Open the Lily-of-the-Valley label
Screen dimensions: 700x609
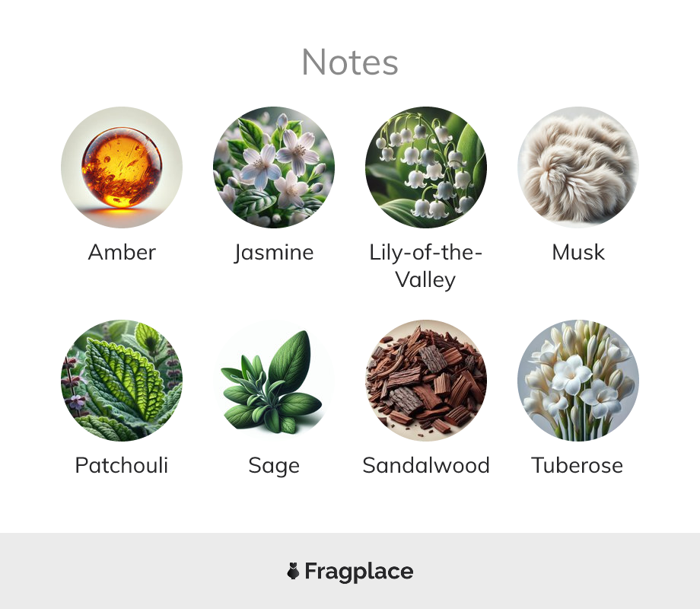(425, 266)
